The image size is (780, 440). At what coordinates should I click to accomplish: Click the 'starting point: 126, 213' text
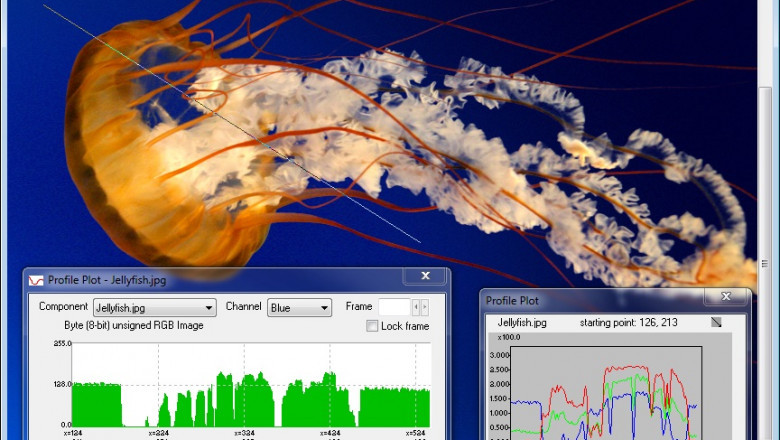628,323
